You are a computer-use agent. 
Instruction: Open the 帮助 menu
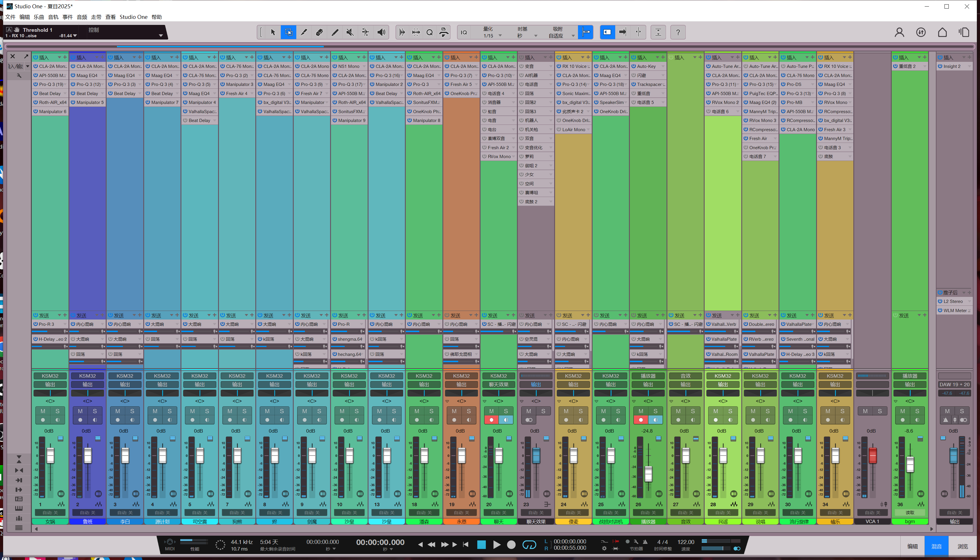click(x=157, y=17)
